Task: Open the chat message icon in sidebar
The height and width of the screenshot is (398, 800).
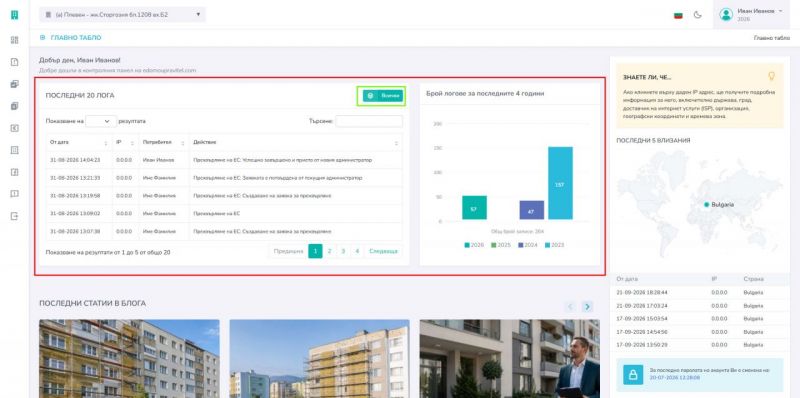Action: (x=14, y=194)
